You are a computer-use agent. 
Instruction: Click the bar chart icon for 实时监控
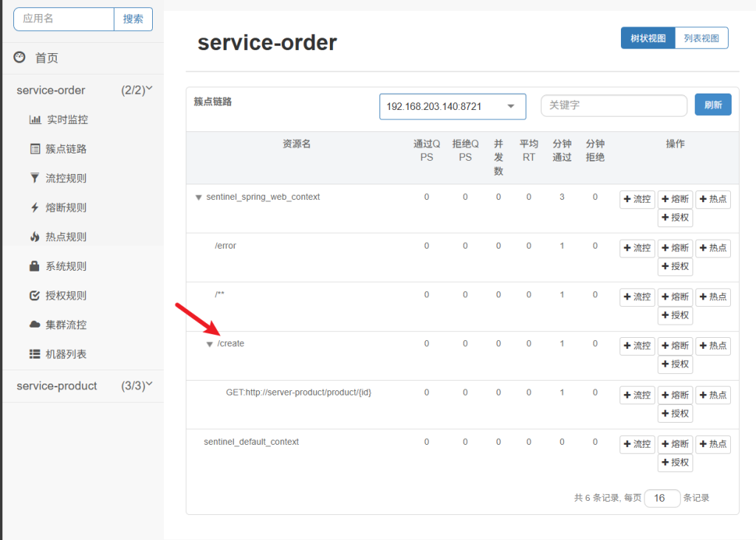click(35, 120)
